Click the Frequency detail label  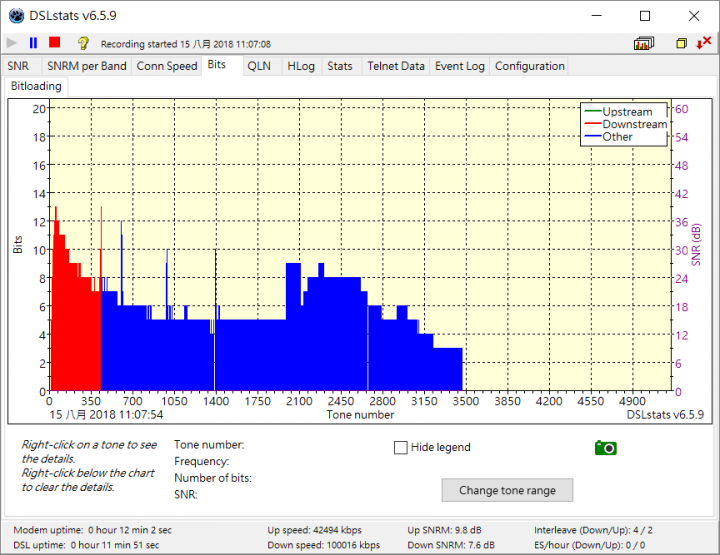coord(202,461)
